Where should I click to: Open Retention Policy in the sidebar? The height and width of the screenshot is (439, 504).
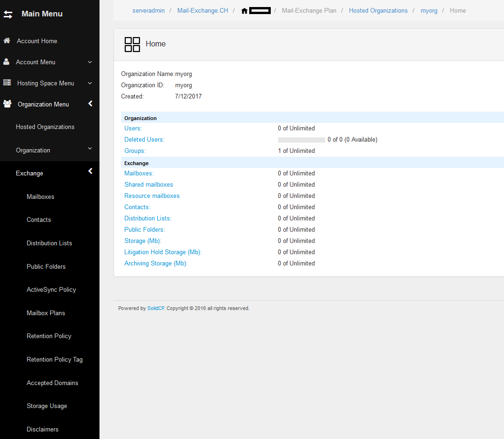(x=49, y=336)
